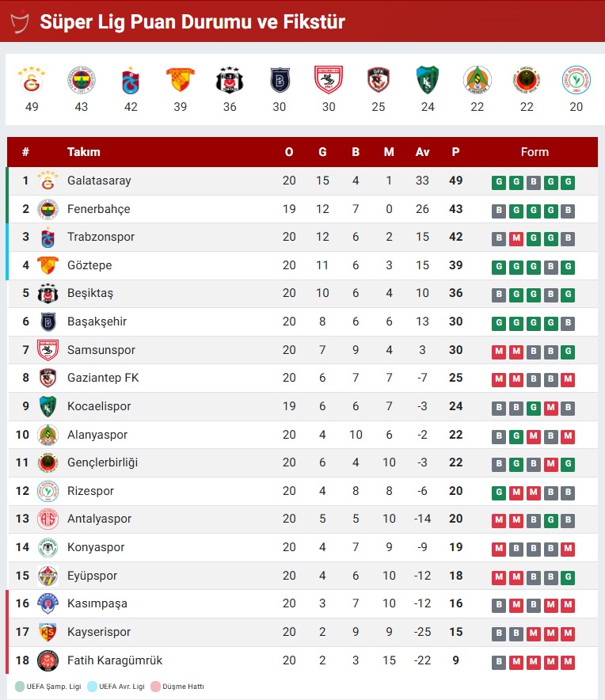Select the Kasımpaşa club badge
The height and width of the screenshot is (700, 605).
point(48,605)
